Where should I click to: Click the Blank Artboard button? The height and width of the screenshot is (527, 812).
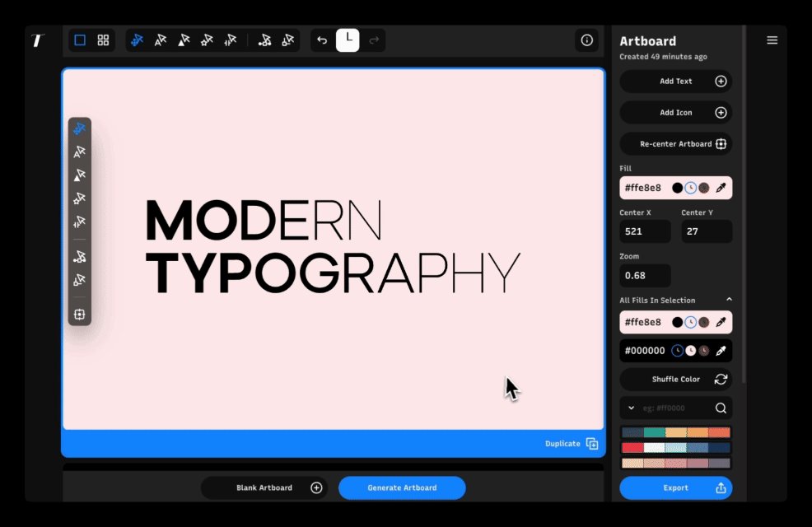coord(264,487)
